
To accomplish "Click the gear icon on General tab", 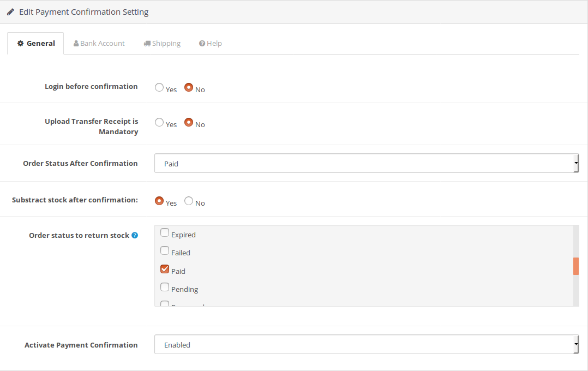I will point(21,44).
